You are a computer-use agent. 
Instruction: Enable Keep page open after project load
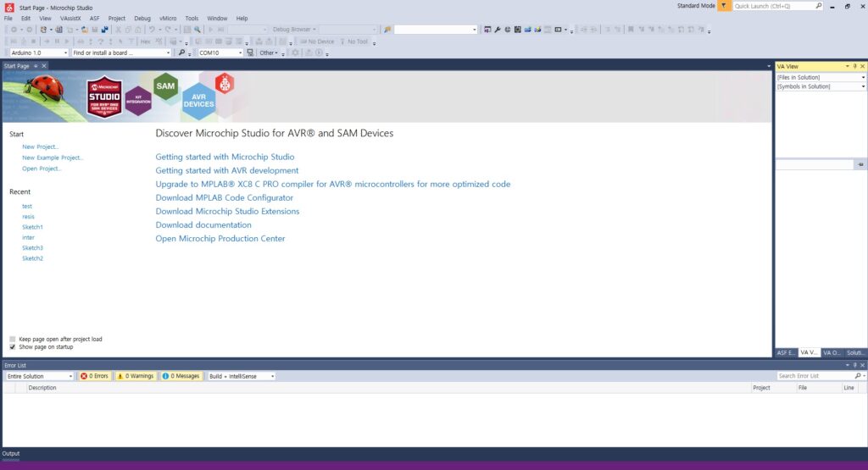12,339
